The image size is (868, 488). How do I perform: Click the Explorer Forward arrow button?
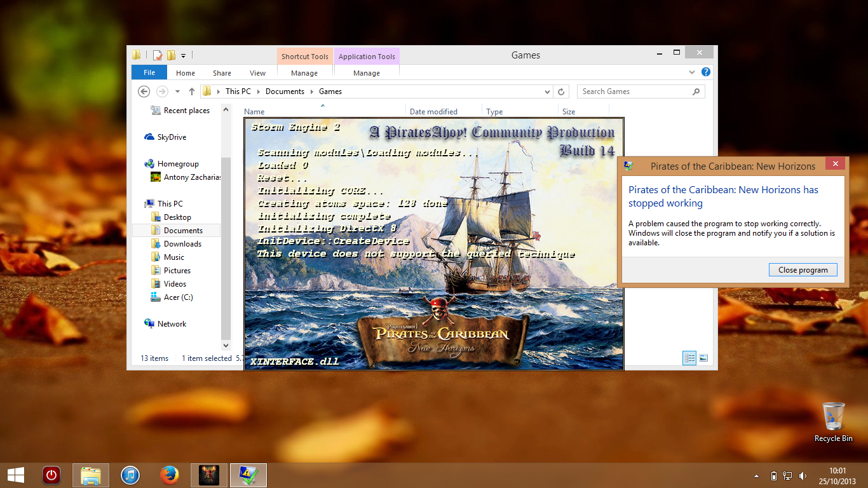click(x=162, y=91)
